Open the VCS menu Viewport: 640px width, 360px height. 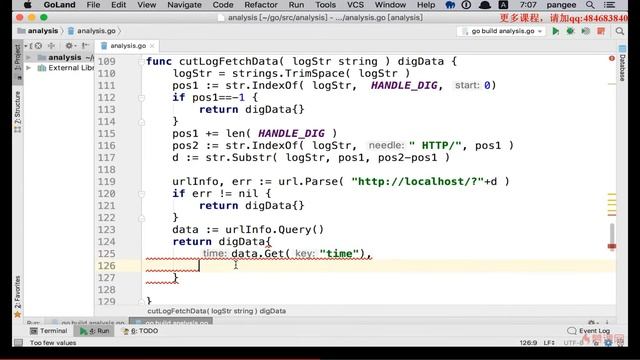(355, 5)
